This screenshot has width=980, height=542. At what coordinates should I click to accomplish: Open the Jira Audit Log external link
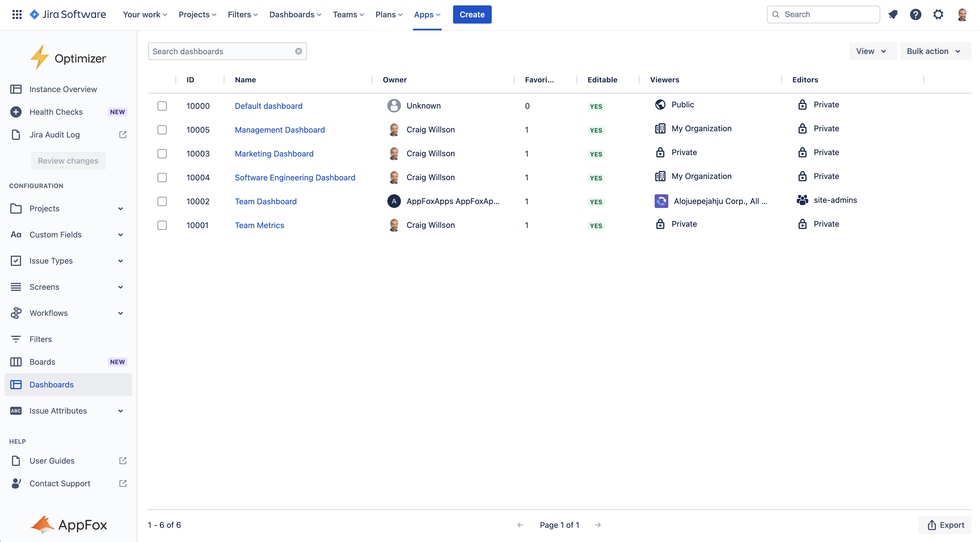(x=122, y=134)
